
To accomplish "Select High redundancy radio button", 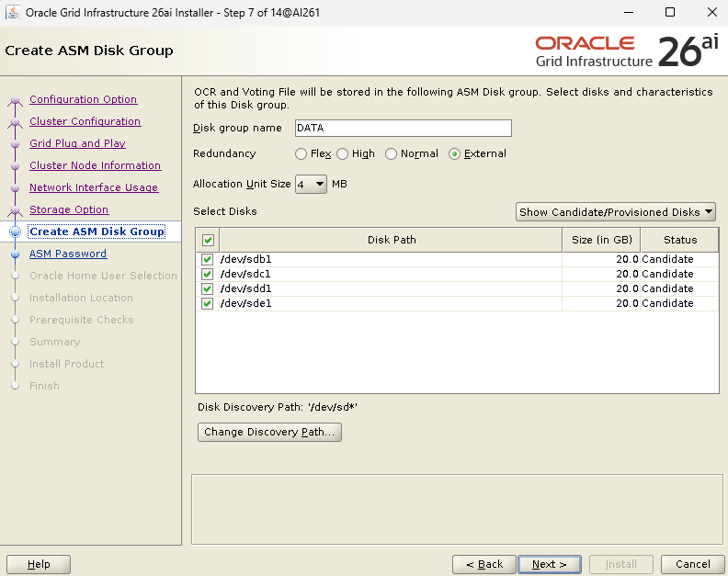I will click(x=343, y=154).
